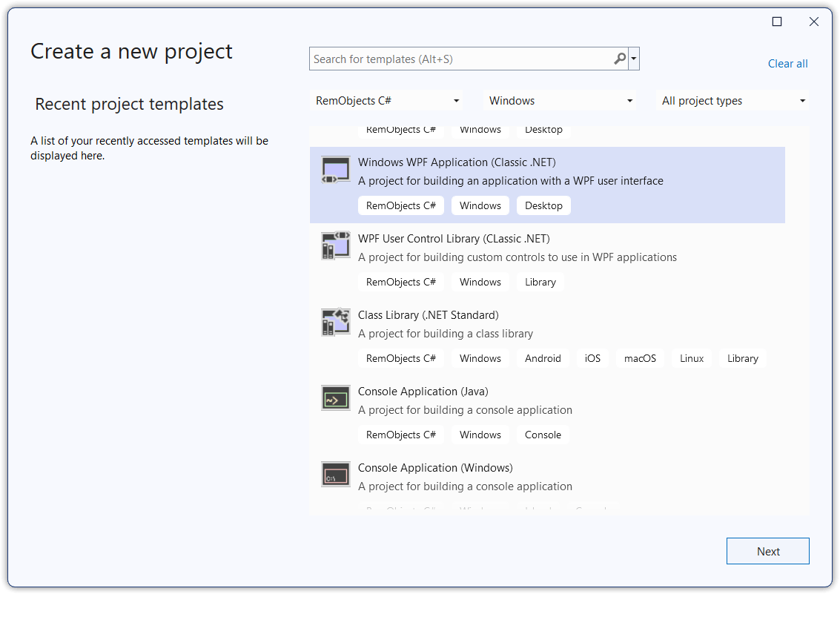Click the Android tag under Class Library
840x617 pixels.
point(543,358)
